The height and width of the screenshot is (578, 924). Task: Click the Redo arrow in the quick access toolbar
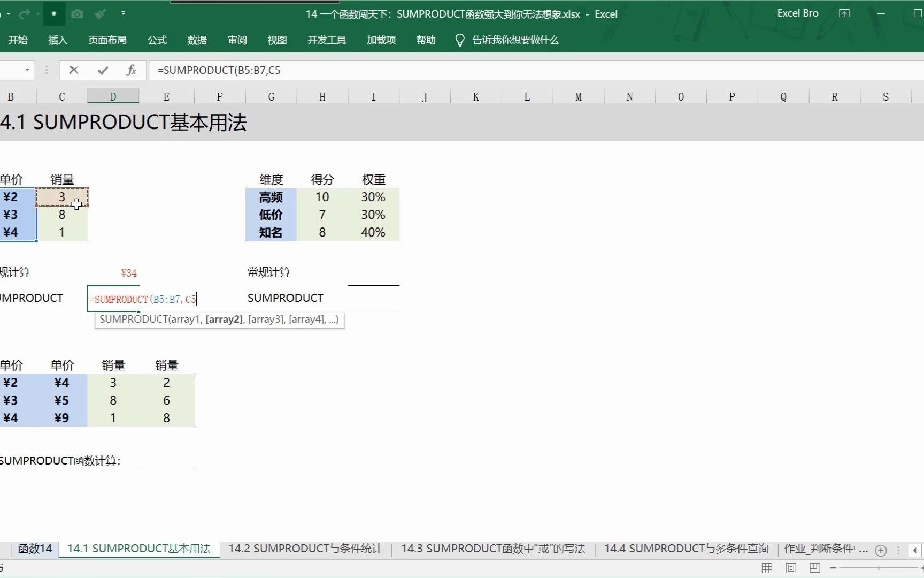point(24,14)
